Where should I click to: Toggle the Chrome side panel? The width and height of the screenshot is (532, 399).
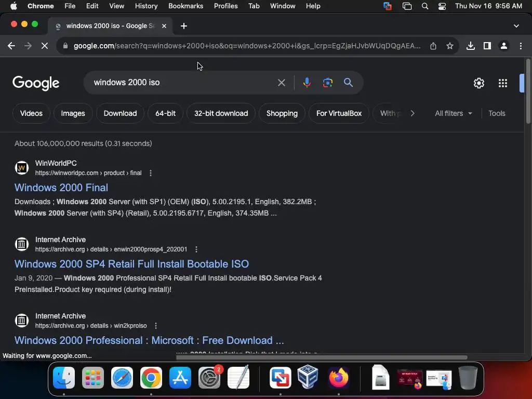[487, 46]
